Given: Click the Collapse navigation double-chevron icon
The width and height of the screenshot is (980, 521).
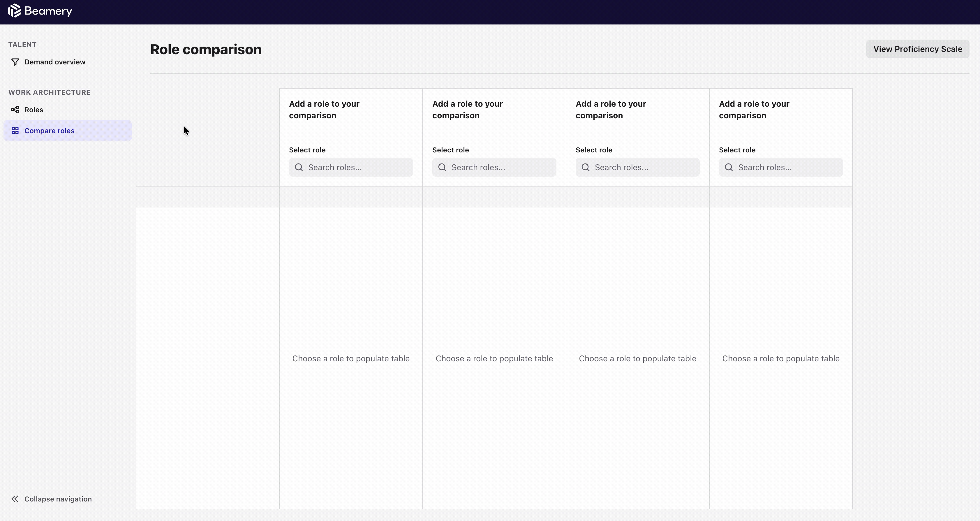Looking at the screenshot, I should pos(15,499).
